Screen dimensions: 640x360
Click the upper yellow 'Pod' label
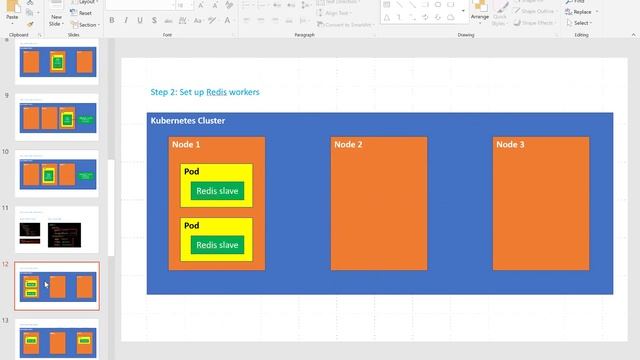coord(192,171)
